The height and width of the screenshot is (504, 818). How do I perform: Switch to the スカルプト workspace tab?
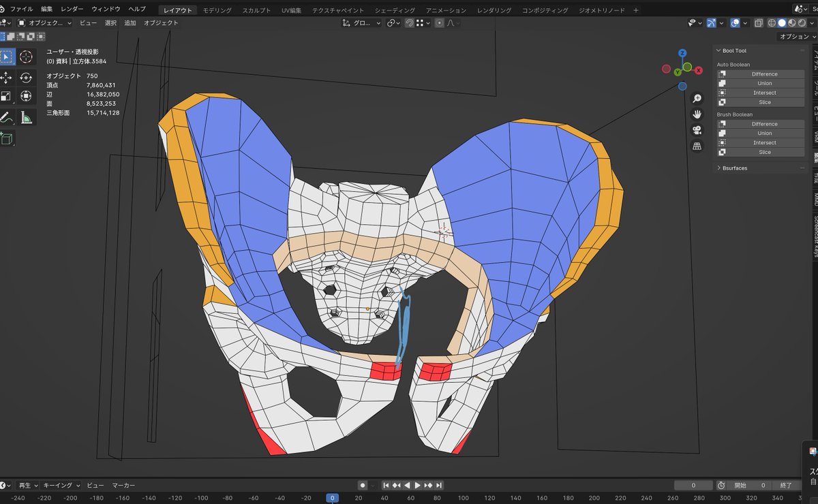(x=256, y=10)
